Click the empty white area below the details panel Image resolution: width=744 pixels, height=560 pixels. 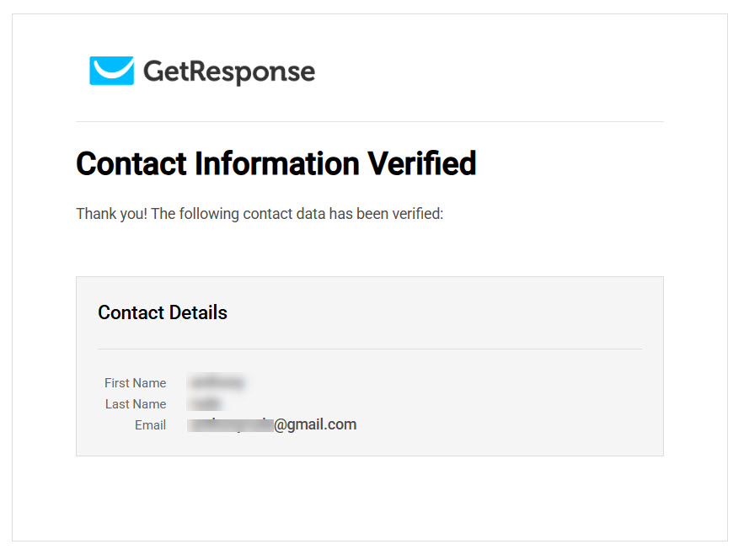click(x=370, y=498)
